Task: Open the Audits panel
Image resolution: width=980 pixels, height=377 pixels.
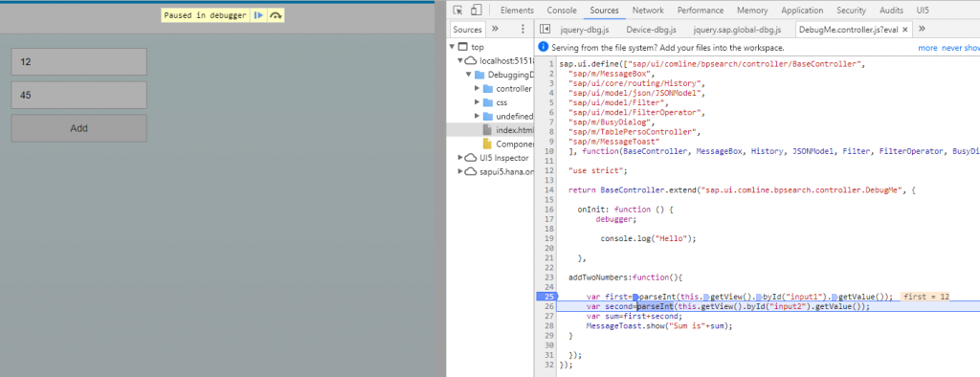Action: coord(891,10)
